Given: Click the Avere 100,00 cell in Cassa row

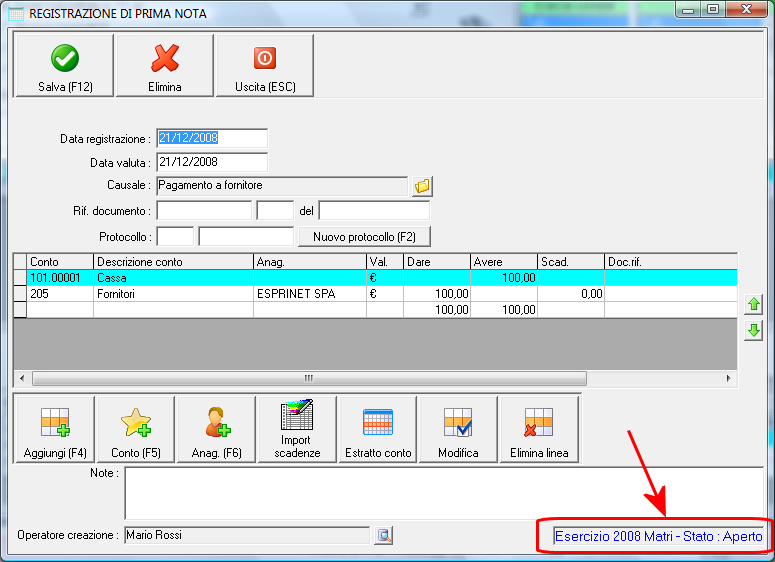Looking at the screenshot, I should [504, 278].
